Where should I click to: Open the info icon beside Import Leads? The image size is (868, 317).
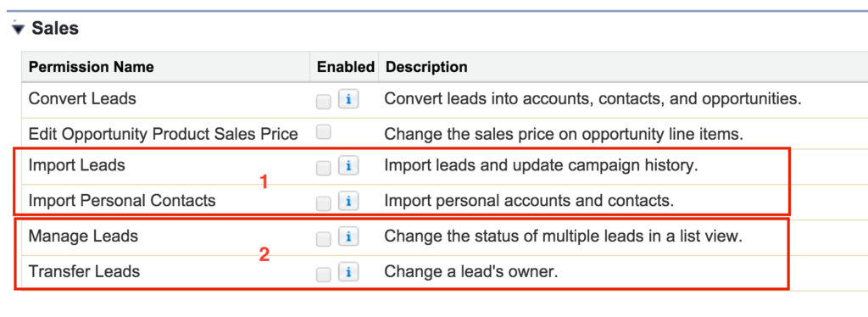click(348, 166)
